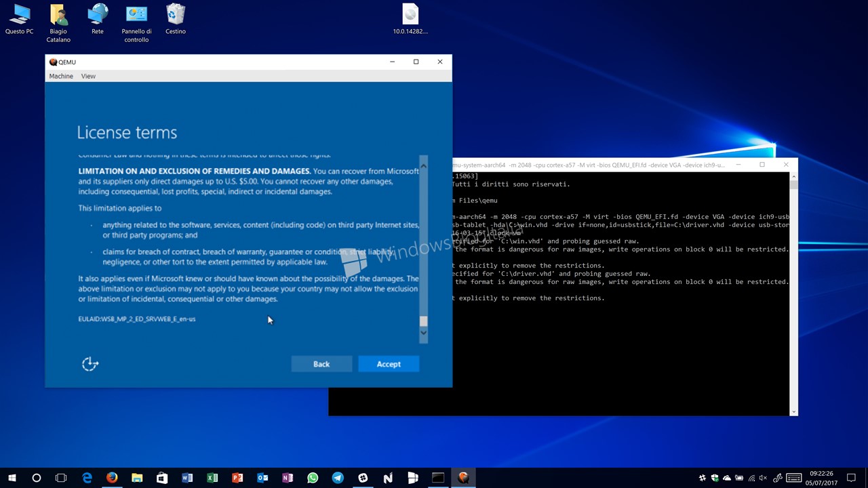Click the command prompt scrollbar down arrow
This screenshot has width=868, height=488.
[x=794, y=411]
